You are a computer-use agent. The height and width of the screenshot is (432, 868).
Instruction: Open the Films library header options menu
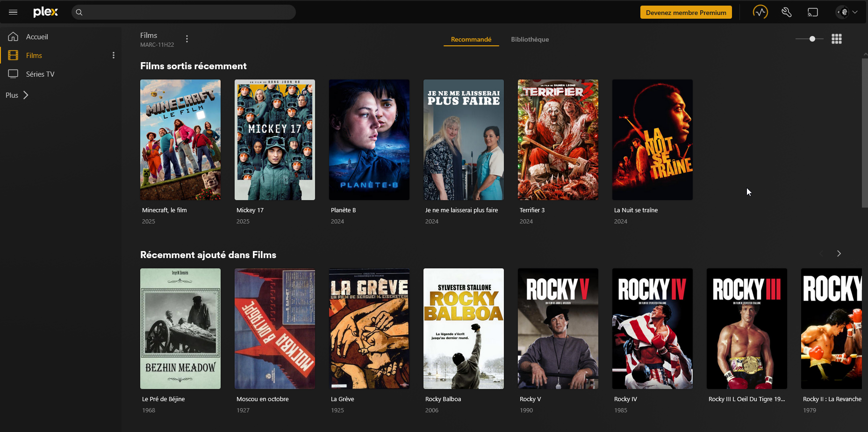(x=187, y=39)
